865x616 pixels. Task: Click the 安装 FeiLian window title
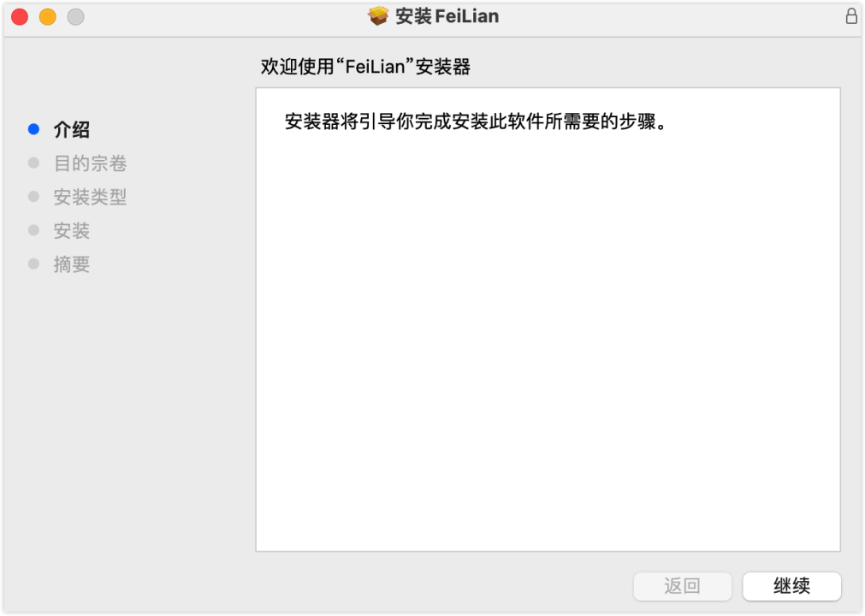[x=447, y=16]
